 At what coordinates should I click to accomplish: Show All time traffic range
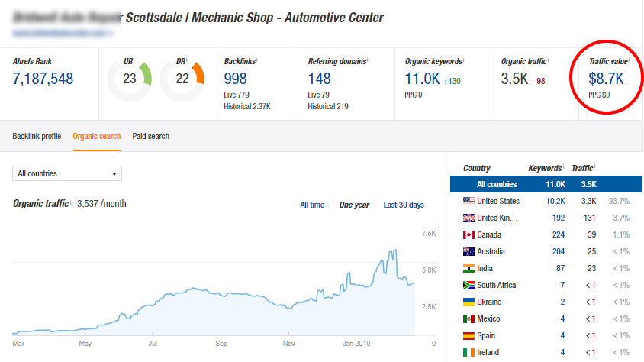pos(312,205)
